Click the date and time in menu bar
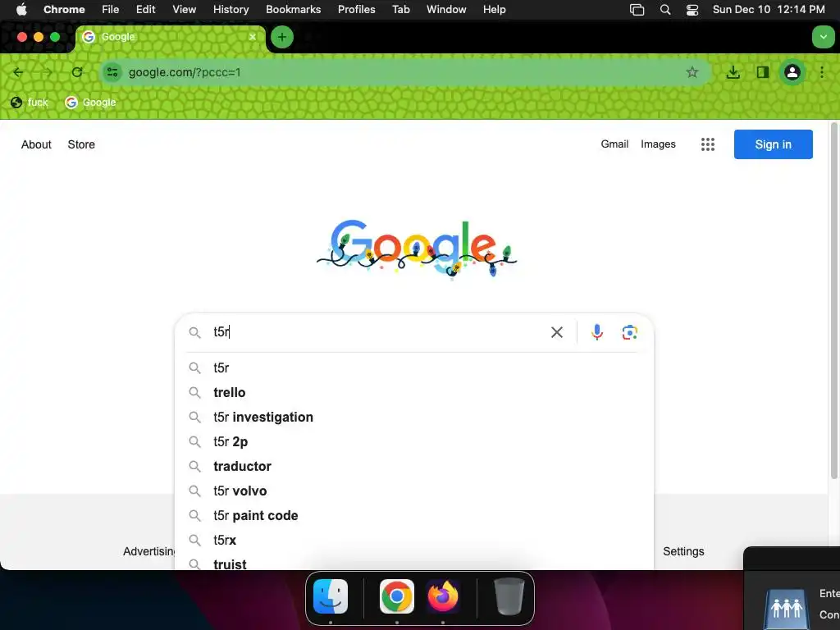The image size is (840, 630). pos(768,9)
